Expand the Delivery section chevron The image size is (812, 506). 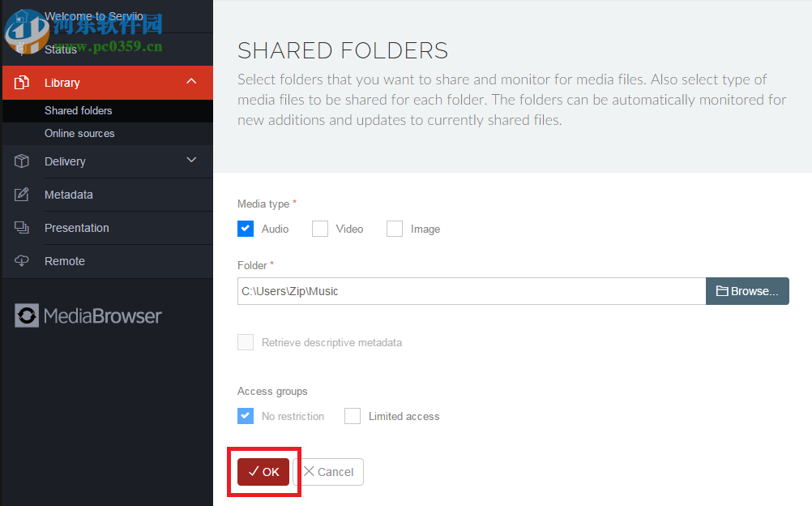point(191,161)
